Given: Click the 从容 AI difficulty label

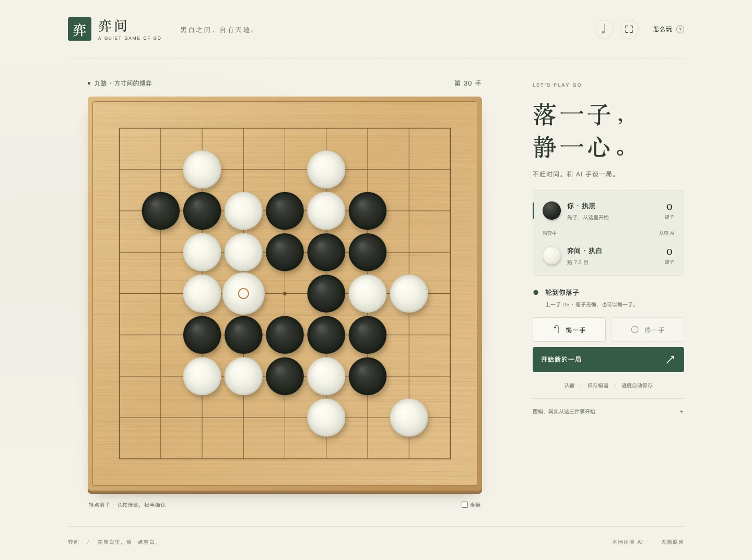Looking at the screenshot, I should pyautogui.click(x=666, y=233).
